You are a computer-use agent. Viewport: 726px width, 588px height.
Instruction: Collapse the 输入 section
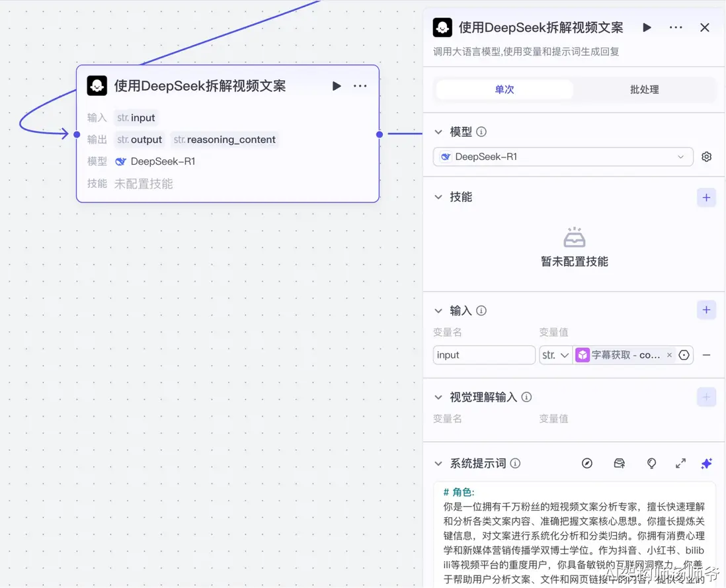pyautogui.click(x=438, y=311)
